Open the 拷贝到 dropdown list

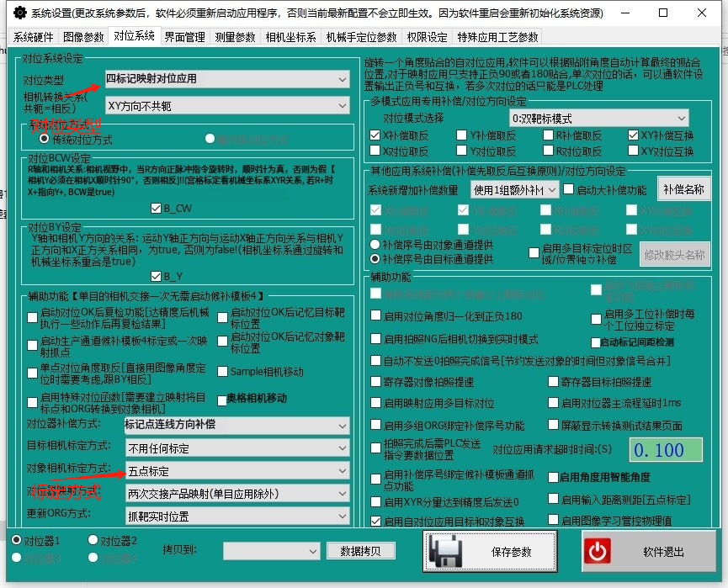tap(272, 551)
